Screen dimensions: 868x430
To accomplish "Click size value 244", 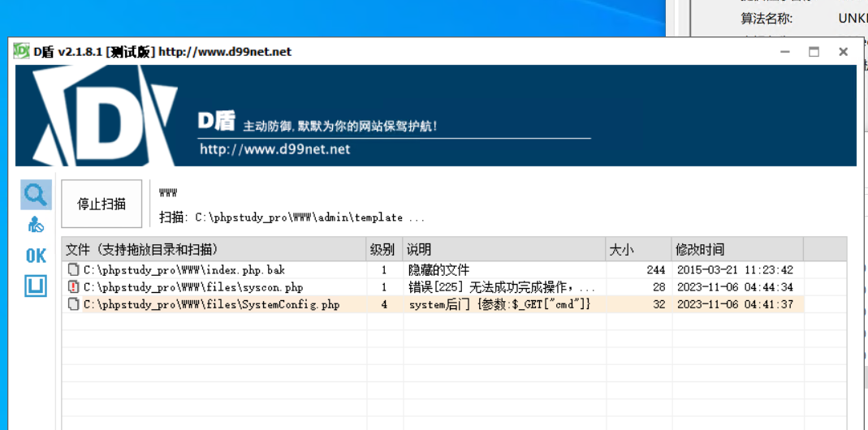I will pos(656,270).
